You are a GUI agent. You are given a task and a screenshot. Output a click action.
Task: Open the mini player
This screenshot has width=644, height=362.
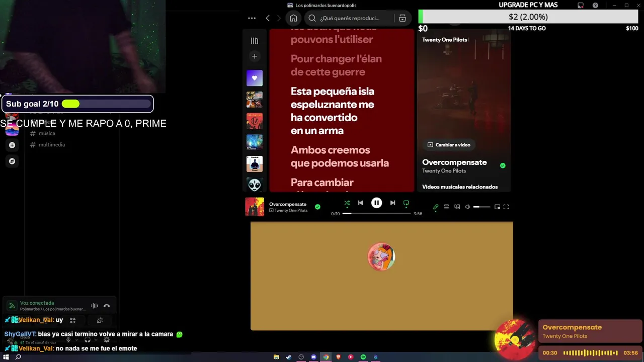coord(497,207)
